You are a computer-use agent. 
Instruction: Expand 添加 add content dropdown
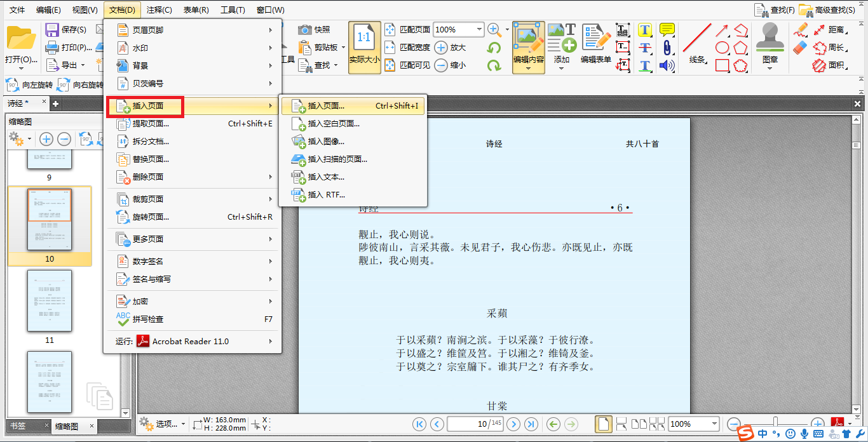pos(562,67)
